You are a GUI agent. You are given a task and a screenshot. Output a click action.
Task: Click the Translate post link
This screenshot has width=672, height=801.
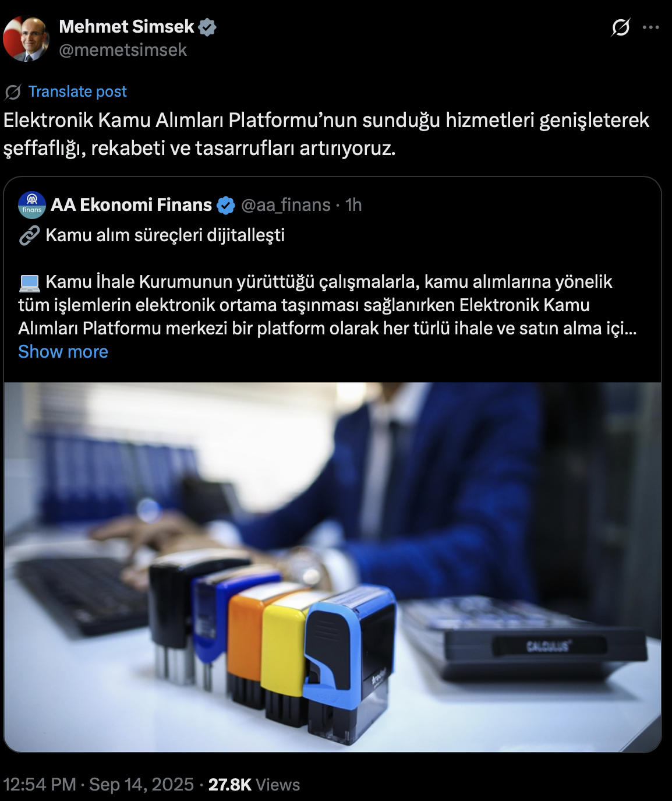[77, 91]
